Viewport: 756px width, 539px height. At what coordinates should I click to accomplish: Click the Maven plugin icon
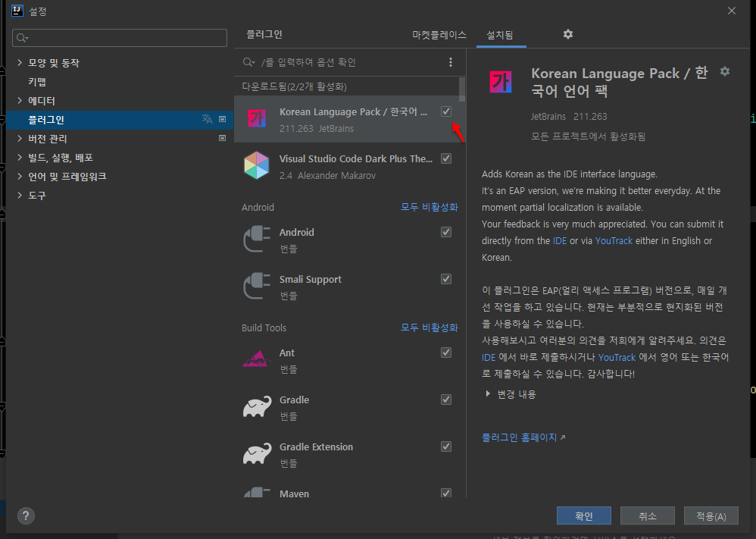tap(257, 492)
